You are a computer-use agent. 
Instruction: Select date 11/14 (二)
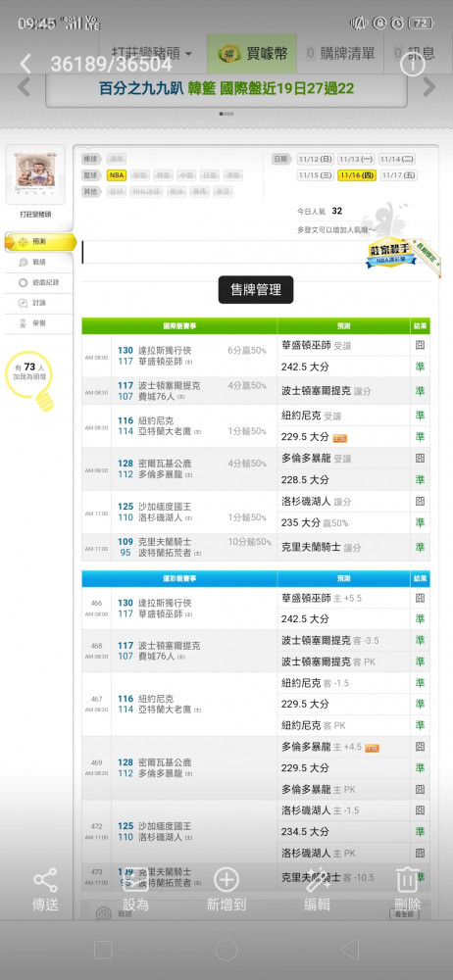(x=397, y=160)
